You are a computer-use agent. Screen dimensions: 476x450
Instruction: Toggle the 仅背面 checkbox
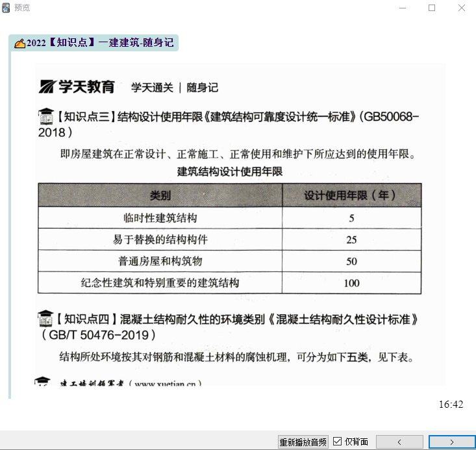[337, 441]
